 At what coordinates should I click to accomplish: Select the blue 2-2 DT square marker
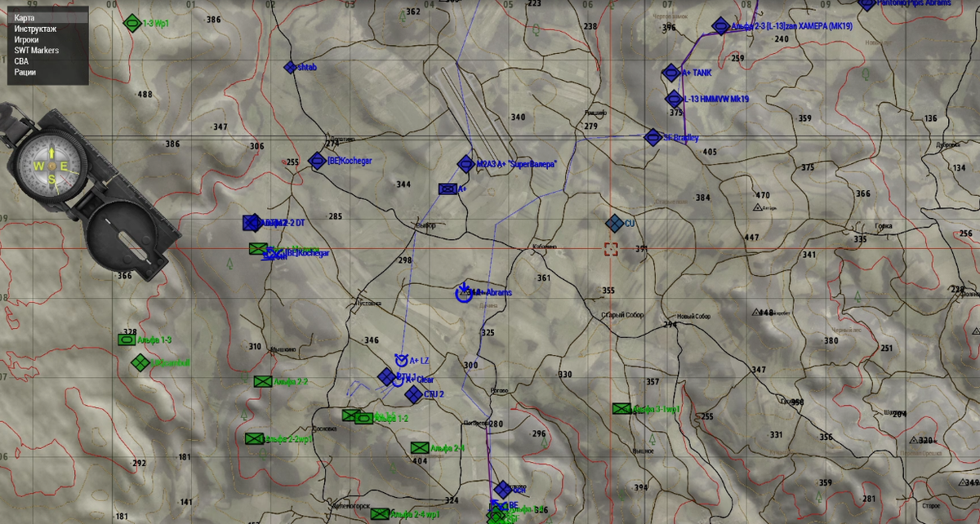pyautogui.click(x=252, y=223)
